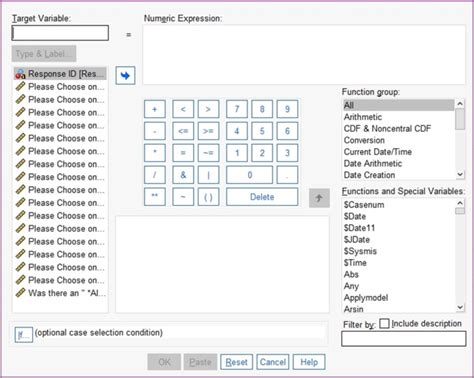
Task: Select Conversion function group
Action: [399, 140]
